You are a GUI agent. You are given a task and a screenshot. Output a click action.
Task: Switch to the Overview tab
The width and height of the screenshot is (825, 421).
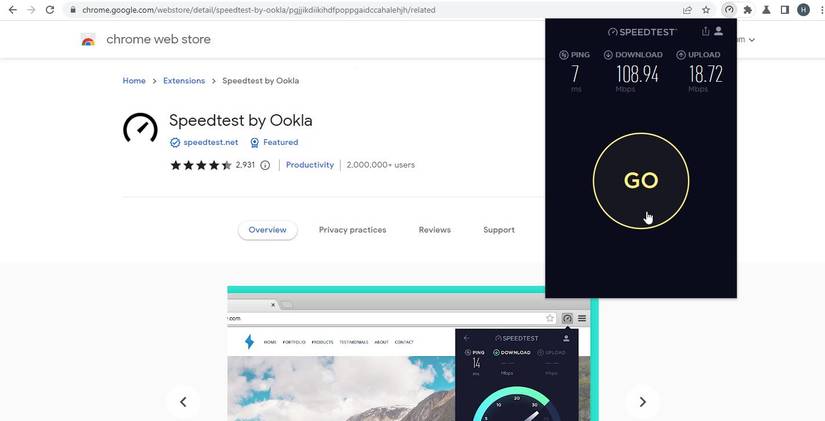tap(267, 230)
